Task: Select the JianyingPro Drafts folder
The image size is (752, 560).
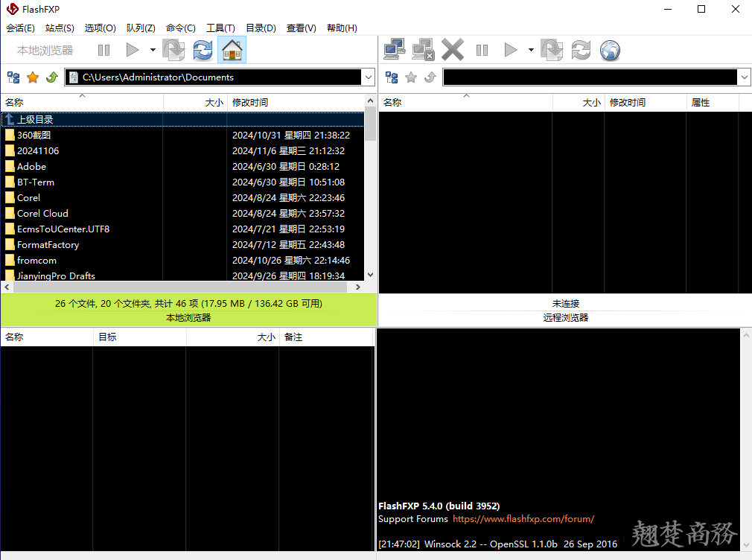Action: 182,276
